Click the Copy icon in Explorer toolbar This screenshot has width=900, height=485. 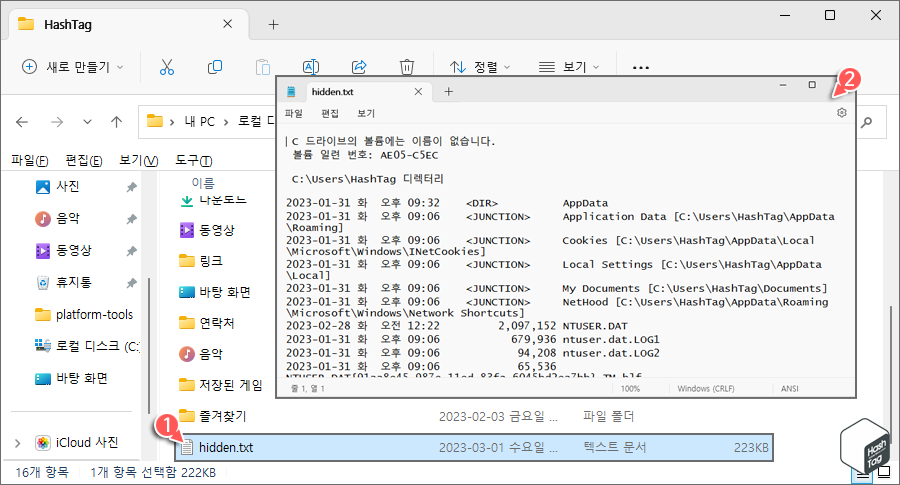(x=215, y=67)
